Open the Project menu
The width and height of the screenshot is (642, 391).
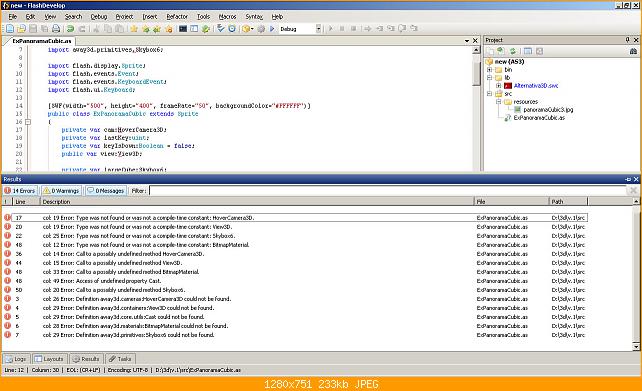[x=124, y=17]
